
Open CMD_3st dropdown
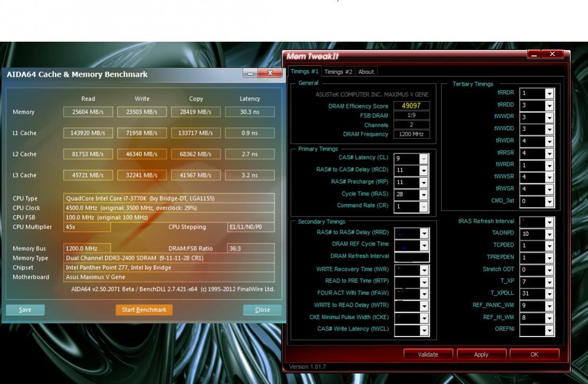click(549, 201)
